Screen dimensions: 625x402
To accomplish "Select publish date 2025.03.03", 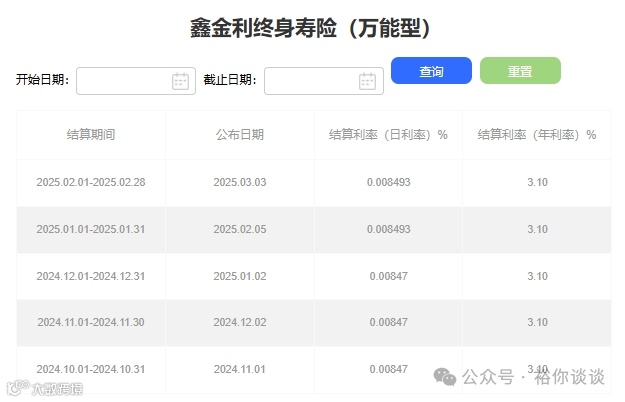I will point(240,182).
